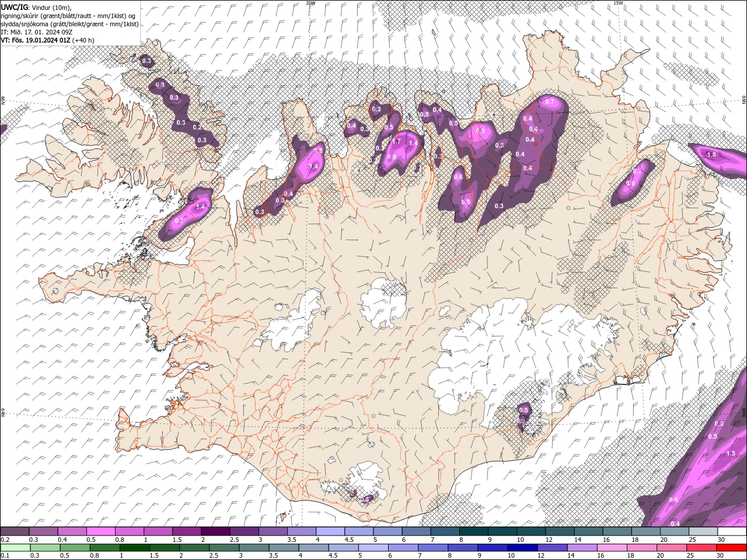
Task: Click the '15W' longitude label at top
Action: 618,3
